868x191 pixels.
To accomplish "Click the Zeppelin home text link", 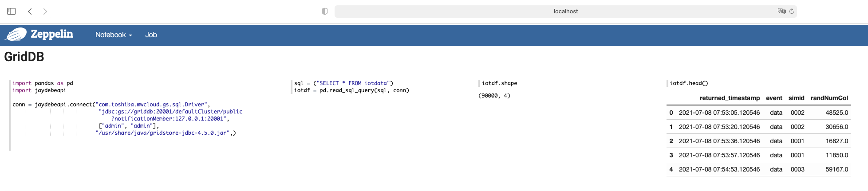I will click(52, 34).
